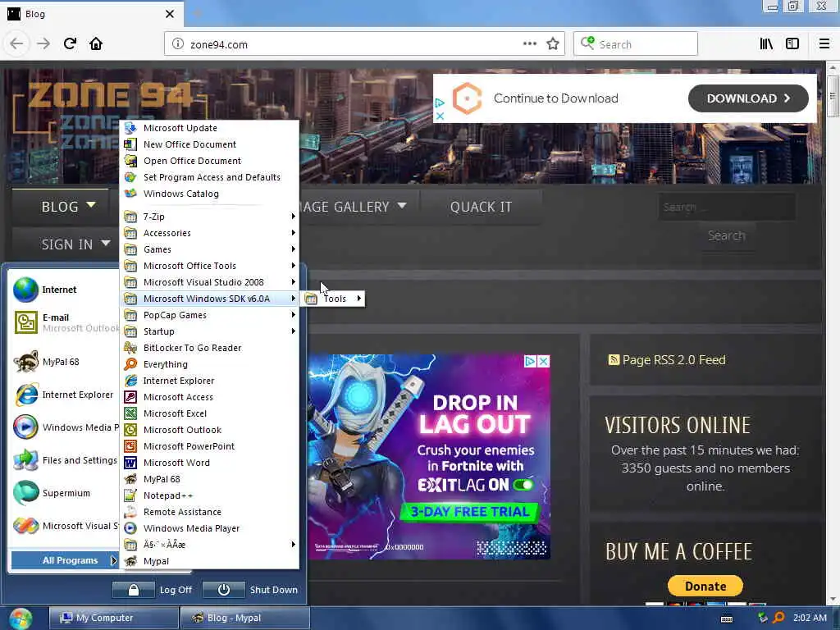Viewport: 840px width, 630px height.
Task: Click the back arrow in browser toolbar
Action: [x=16, y=43]
